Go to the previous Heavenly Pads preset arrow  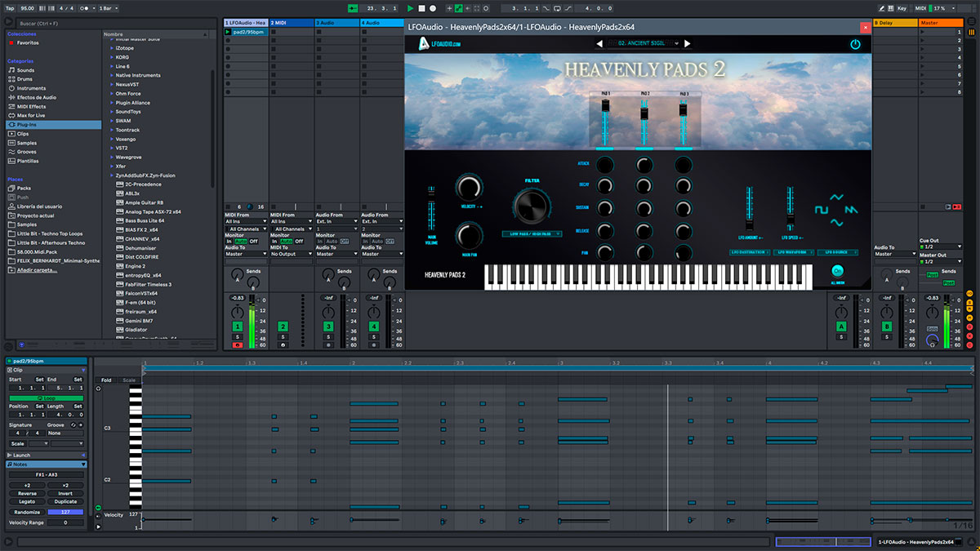point(600,43)
